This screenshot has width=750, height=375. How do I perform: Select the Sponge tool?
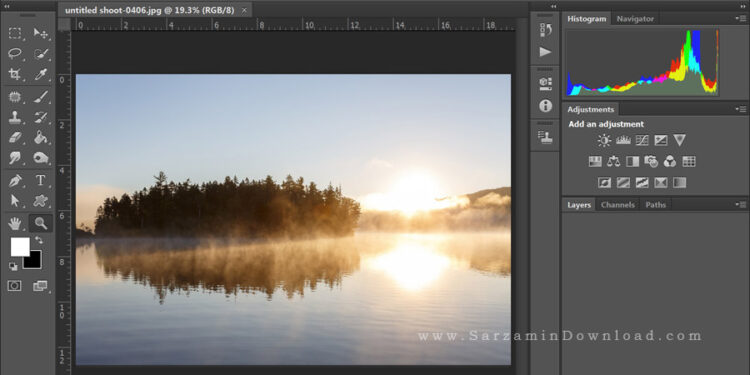pos(41,157)
